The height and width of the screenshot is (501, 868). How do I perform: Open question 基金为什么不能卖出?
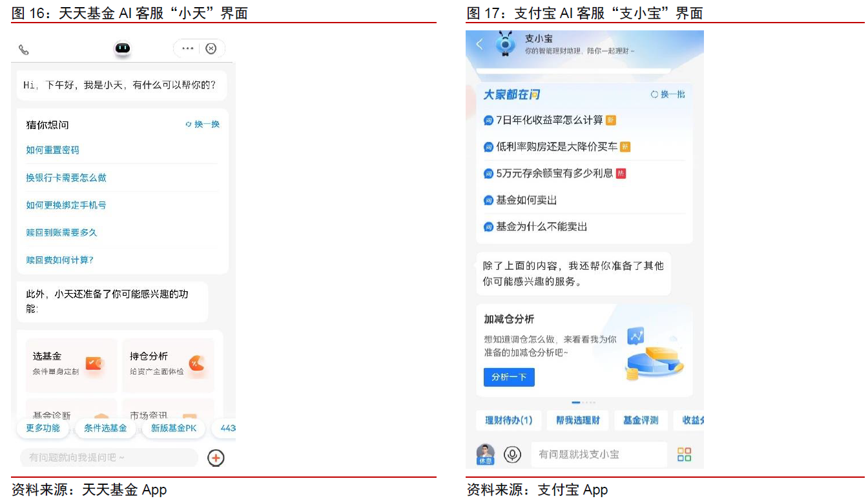click(x=541, y=227)
